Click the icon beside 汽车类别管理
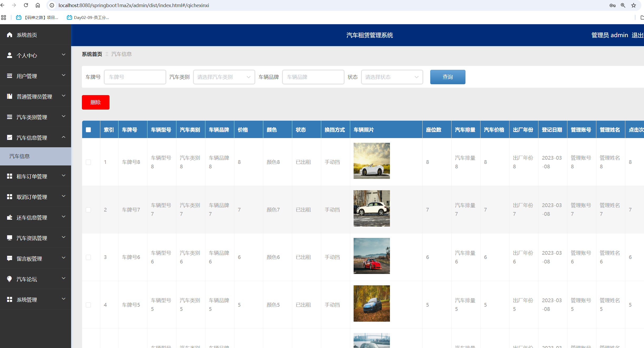 9,117
